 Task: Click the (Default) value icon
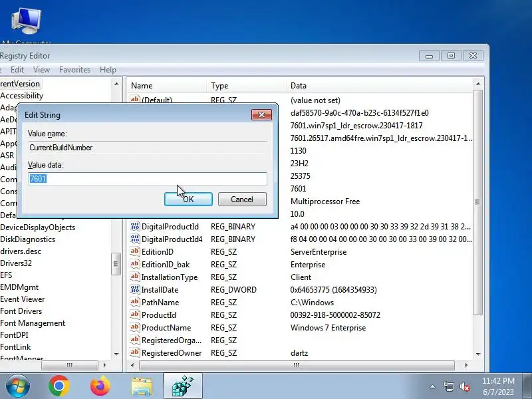pyautogui.click(x=135, y=99)
